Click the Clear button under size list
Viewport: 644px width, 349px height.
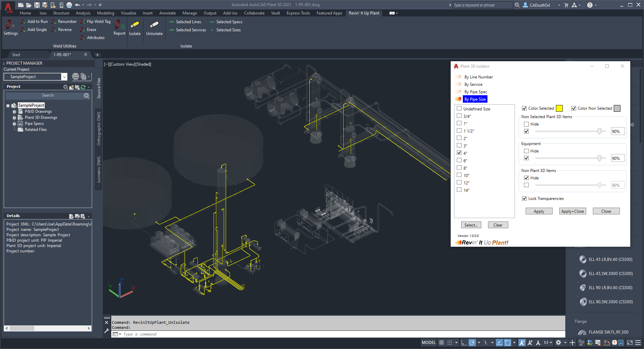[498, 225]
